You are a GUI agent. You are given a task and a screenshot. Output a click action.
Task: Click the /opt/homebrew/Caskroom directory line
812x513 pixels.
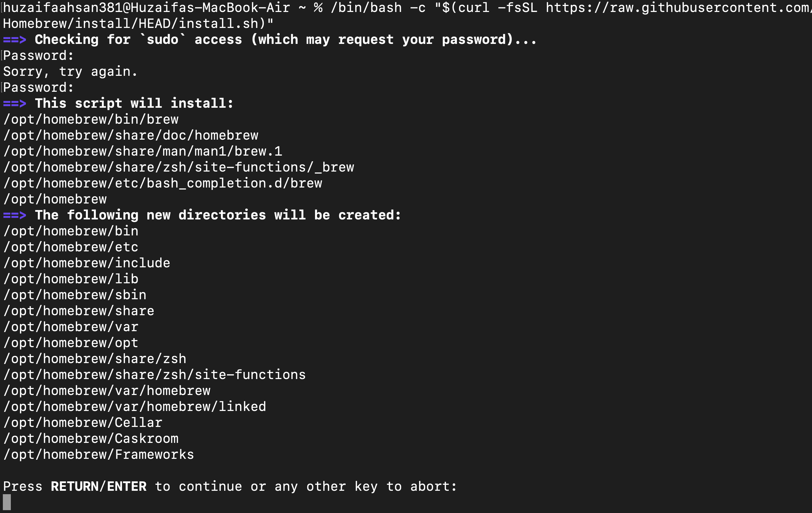(x=91, y=439)
